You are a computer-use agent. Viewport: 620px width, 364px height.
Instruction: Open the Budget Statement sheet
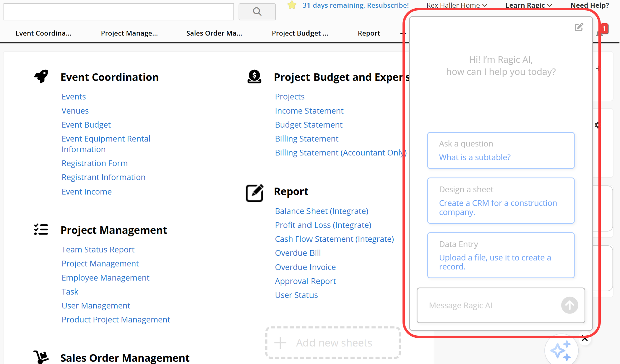(x=309, y=125)
